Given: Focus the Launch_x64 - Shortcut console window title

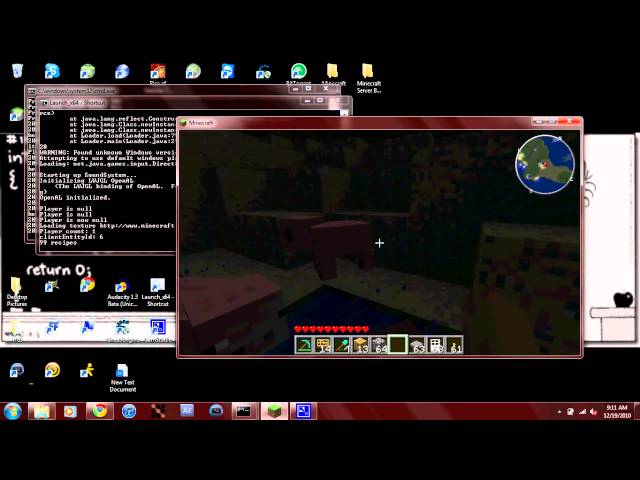Looking at the screenshot, I should [x=78, y=103].
